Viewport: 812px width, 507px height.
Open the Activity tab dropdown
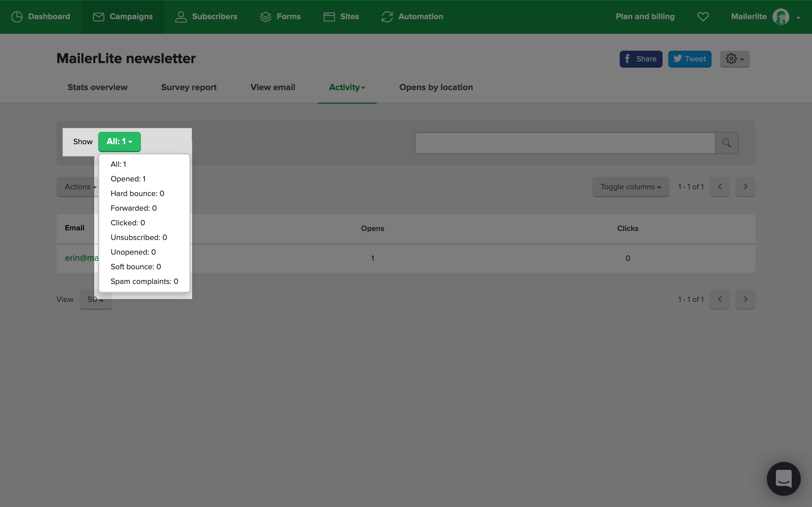click(x=347, y=87)
